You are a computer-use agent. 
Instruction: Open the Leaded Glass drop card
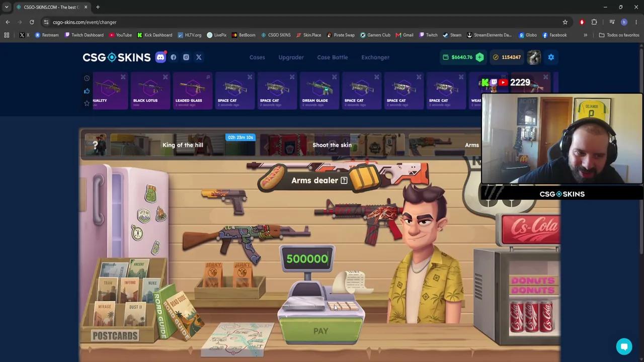click(192, 90)
